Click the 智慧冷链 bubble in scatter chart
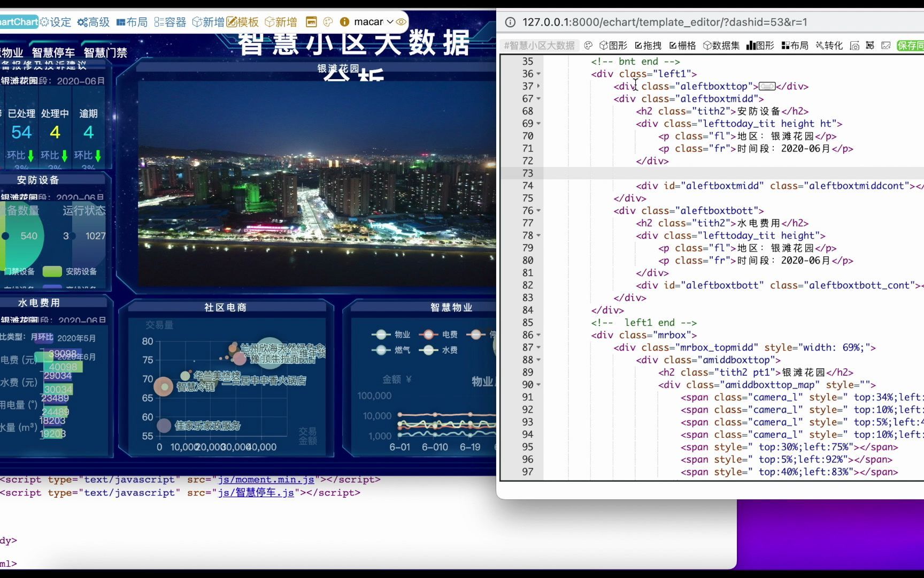Screen dimensions: 924x578 pyautogui.click(x=164, y=386)
